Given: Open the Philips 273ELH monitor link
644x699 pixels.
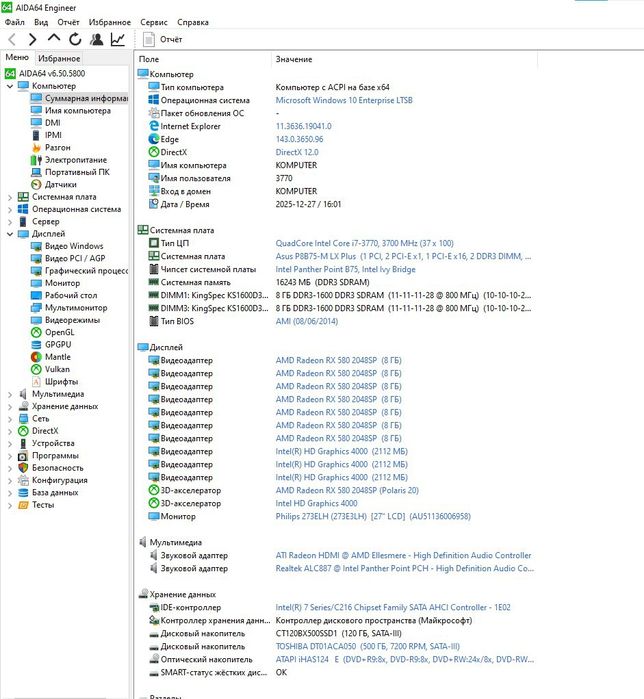Looking at the screenshot, I should pos(373,516).
